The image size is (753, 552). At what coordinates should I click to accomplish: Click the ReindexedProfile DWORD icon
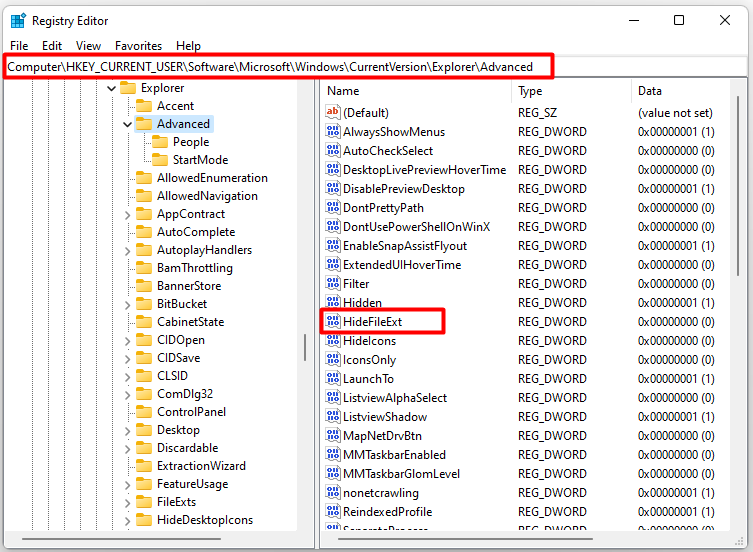coord(332,512)
